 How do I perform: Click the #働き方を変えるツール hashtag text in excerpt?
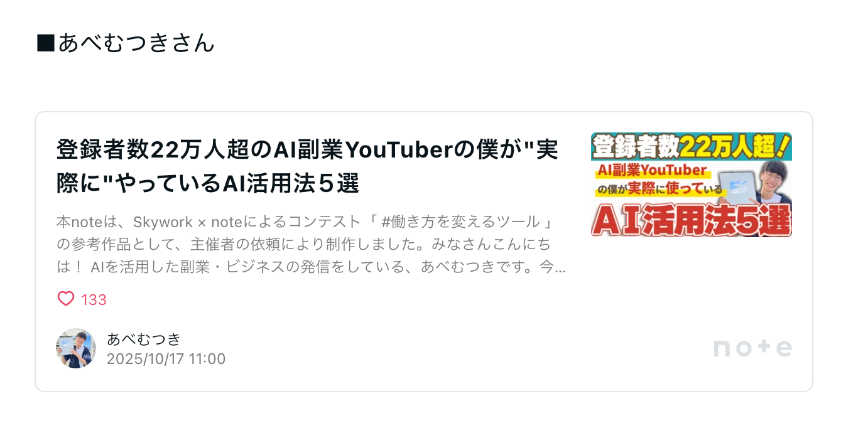[460, 222]
